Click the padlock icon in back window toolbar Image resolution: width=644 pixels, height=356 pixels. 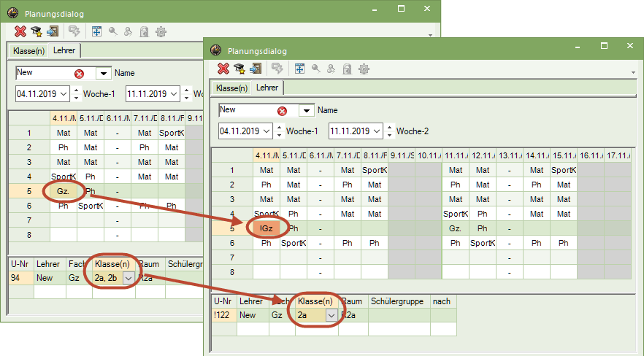click(x=144, y=31)
